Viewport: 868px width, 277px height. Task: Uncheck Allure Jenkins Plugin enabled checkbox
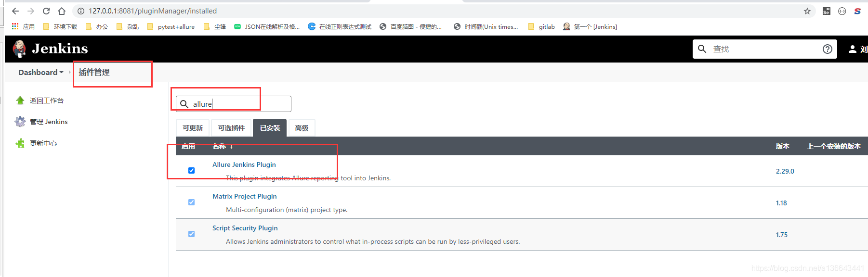[191, 170]
